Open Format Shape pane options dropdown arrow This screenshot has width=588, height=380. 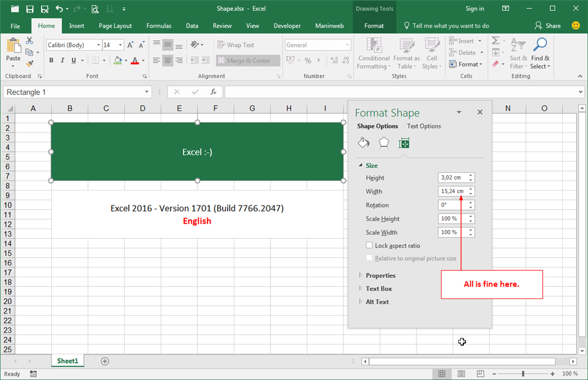click(459, 112)
